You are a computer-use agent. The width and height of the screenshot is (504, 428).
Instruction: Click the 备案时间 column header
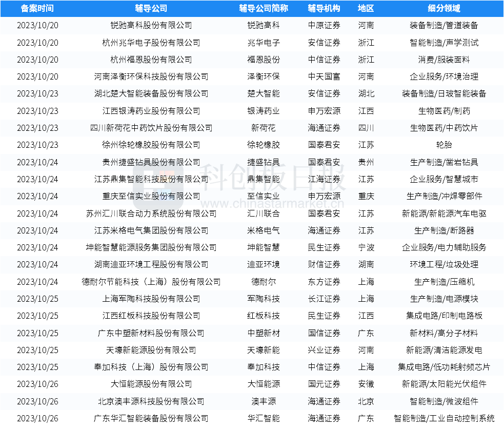tap(37, 8)
